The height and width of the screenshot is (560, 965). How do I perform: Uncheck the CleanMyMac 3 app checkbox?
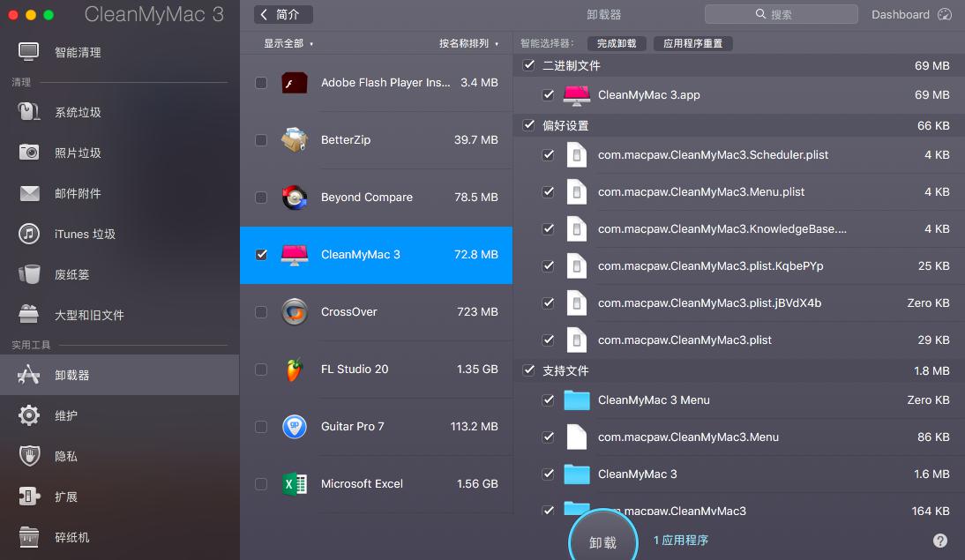click(x=261, y=254)
